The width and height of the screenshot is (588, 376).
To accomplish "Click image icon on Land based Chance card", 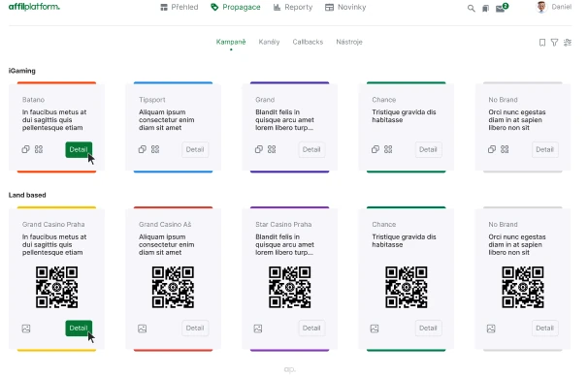I will point(375,329).
